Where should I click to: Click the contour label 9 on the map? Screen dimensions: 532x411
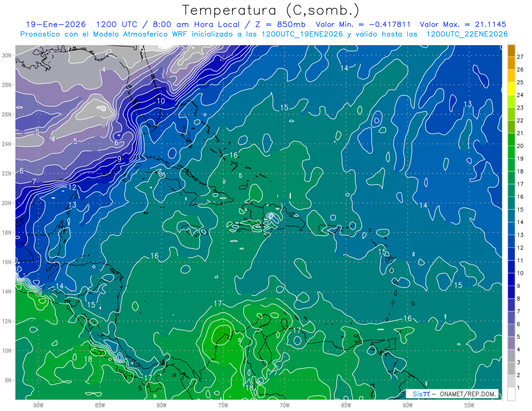tap(119, 159)
